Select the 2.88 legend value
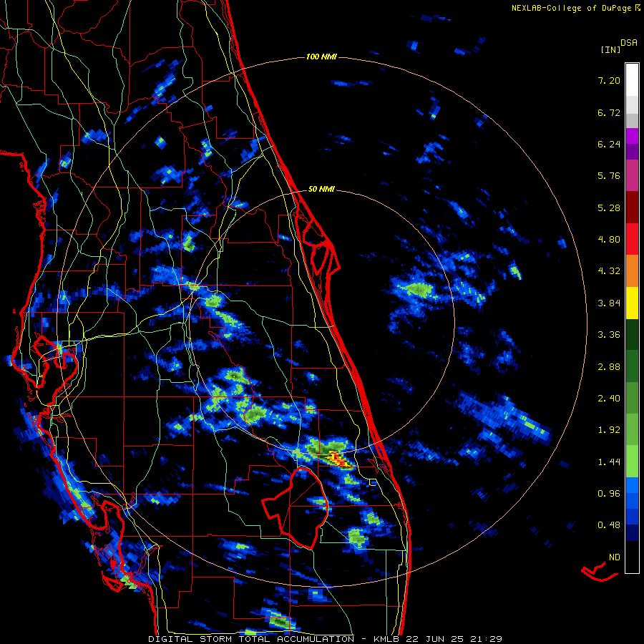The image size is (644, 644). pyautogui.click(x=609, y=367)
